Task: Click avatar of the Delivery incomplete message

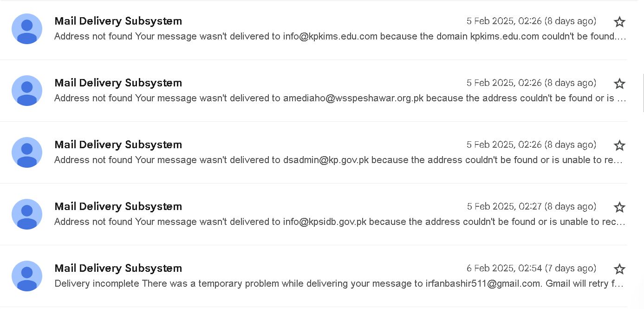Action: pyautogui.click(x=27, y=276)
